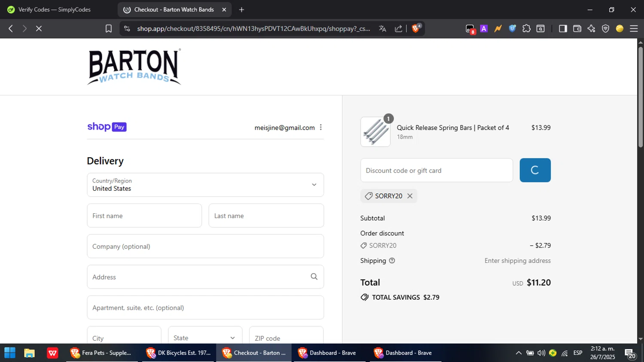Click the Apply discount button
Screen dimensions: 644x362
tap(535, 170)
